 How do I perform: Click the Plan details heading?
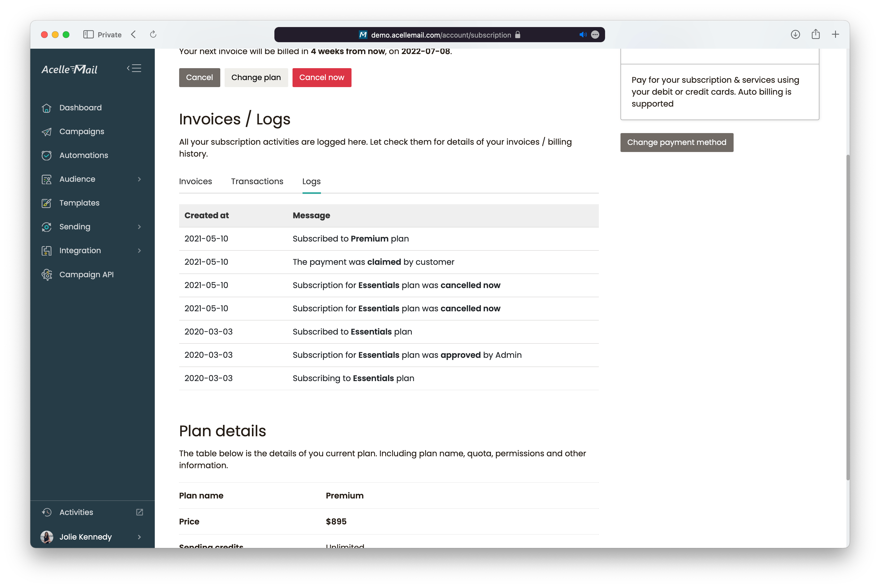tap(222, 431)
